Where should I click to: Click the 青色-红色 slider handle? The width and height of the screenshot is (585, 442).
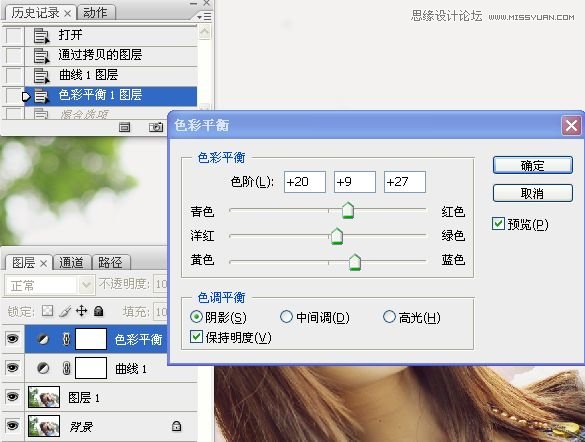coord(348,211)
